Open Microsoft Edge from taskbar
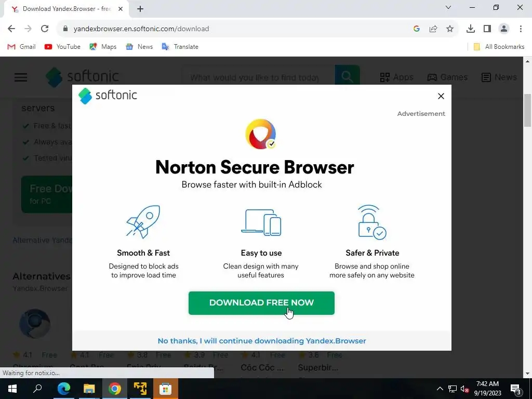This screenshot has height=399, width=532. (x=64, y=389)
